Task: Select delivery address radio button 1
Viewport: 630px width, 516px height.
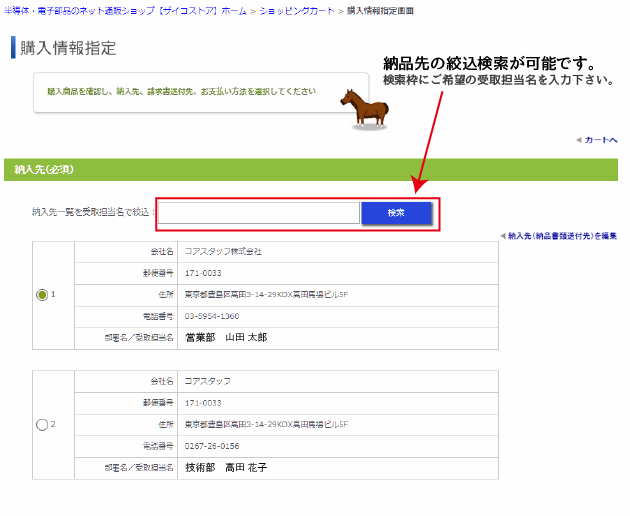Action: [42, 295]
